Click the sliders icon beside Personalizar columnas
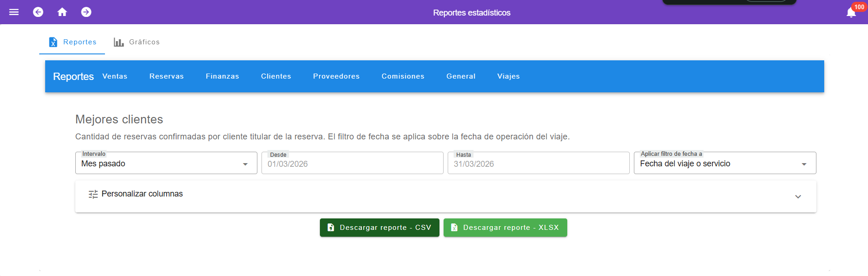The height and width of the screenshot is (276, 868). coord(93,194)
